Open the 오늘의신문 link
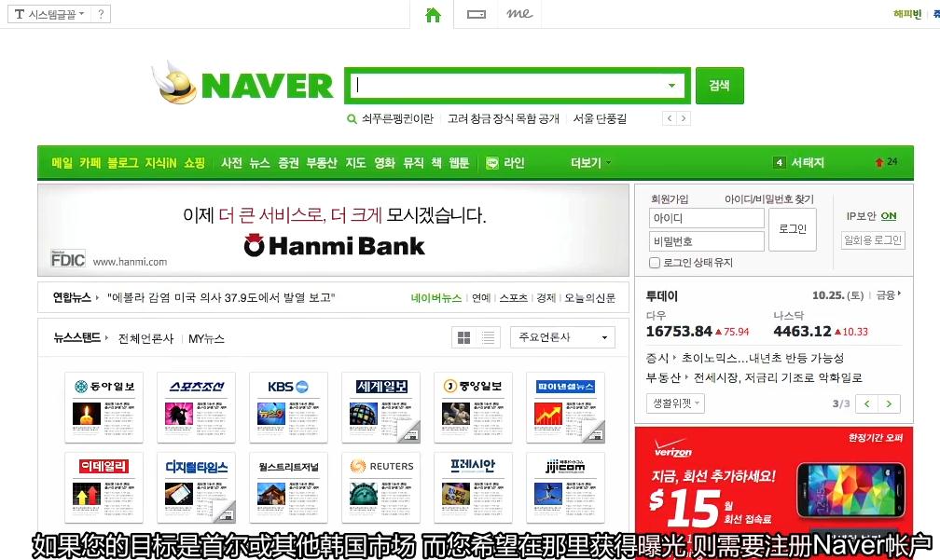The height and width of the screenshot is (560, 940). (590, 297)
